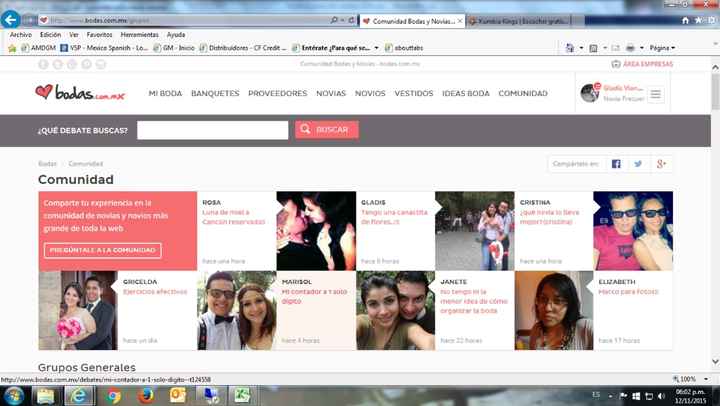This screenshot has height=406, width=720.
Task: Click the refresh icon in address bar
Action: click(x=351, y=20)
